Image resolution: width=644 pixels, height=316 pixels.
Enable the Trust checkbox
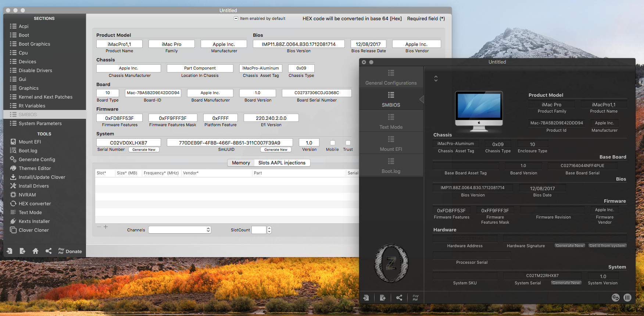click(x=348, y=143)
